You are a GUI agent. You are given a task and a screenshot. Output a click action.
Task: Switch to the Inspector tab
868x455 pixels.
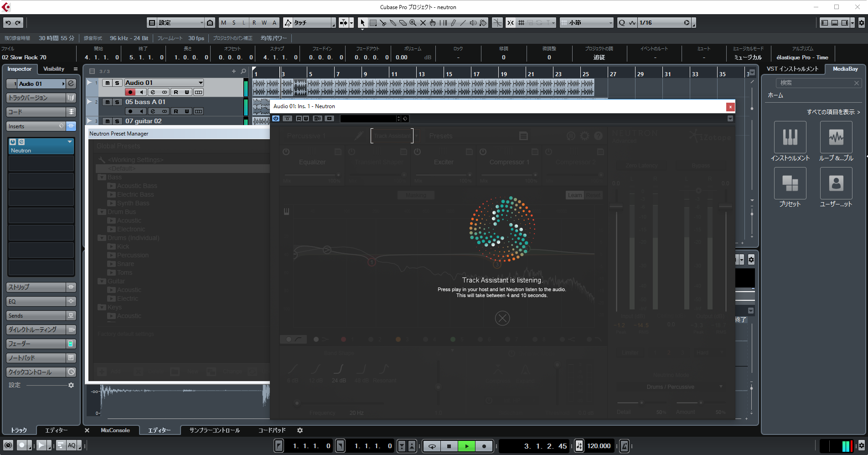click(20, 69)
